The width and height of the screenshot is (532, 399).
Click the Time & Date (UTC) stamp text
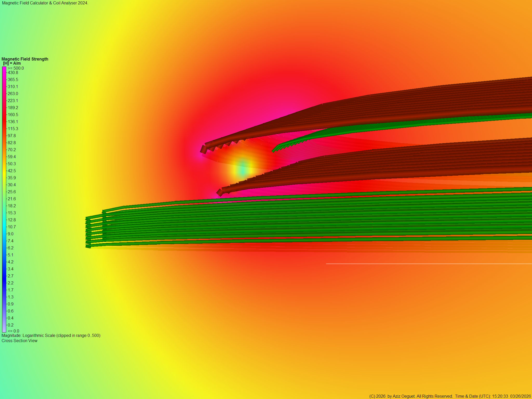pyautogui.click(x=493, y=396)
